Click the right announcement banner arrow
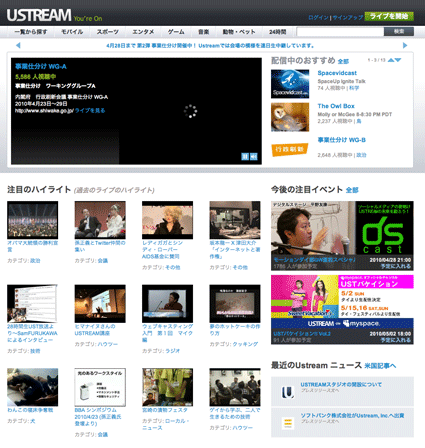The width and height of the screenshot is (425, 448). click(405, 45)
